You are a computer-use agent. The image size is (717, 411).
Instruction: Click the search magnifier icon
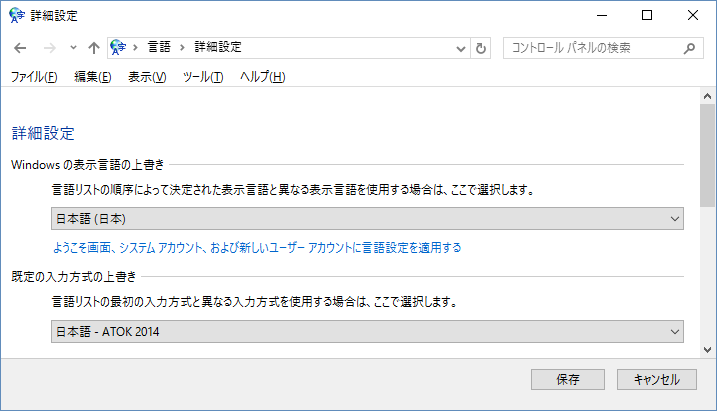click(689, 48)
